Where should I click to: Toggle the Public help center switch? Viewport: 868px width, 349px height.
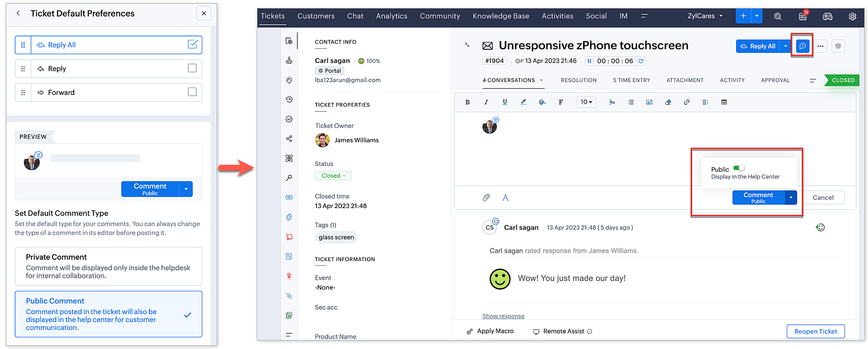[739, 168]
